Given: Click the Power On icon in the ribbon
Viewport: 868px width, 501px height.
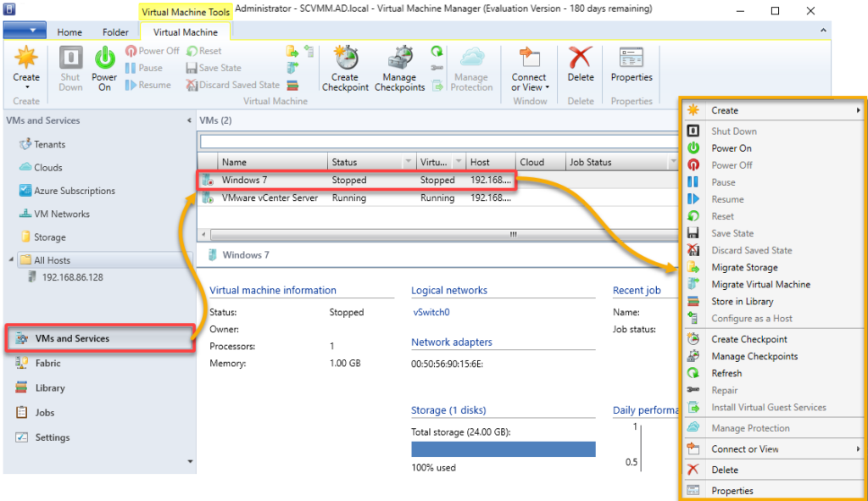Looking at the screenshot, I should [103, 68].
